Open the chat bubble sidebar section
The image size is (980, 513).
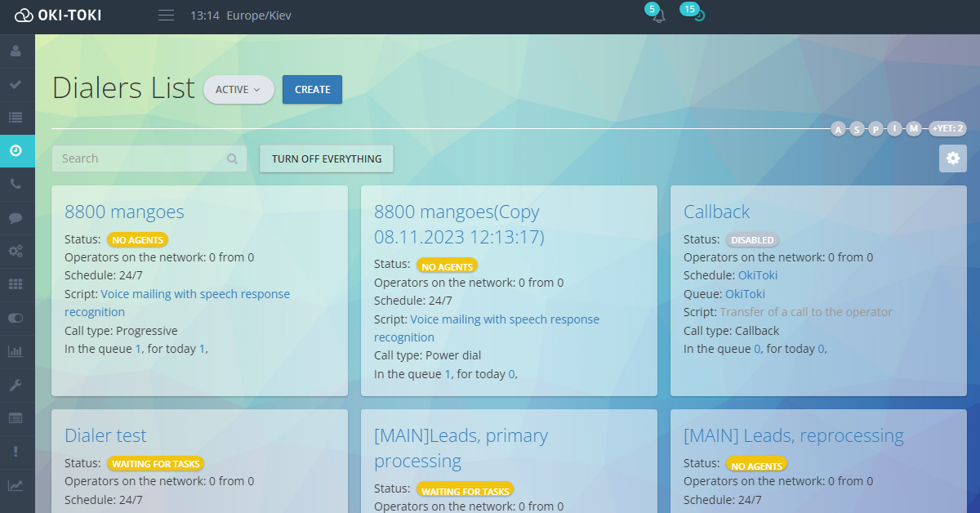[16, 218]
